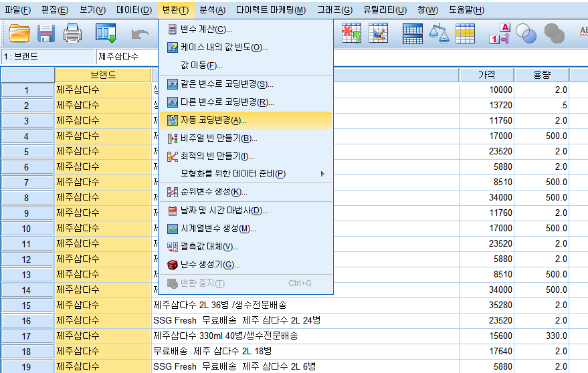Weight cases scales icon
588x373 pixels.
click(439, 33)
